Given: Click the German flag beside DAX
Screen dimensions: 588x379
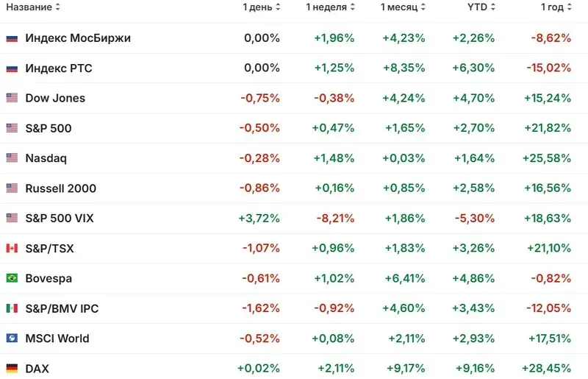Looking at the screenshot, I should (12, 369).
